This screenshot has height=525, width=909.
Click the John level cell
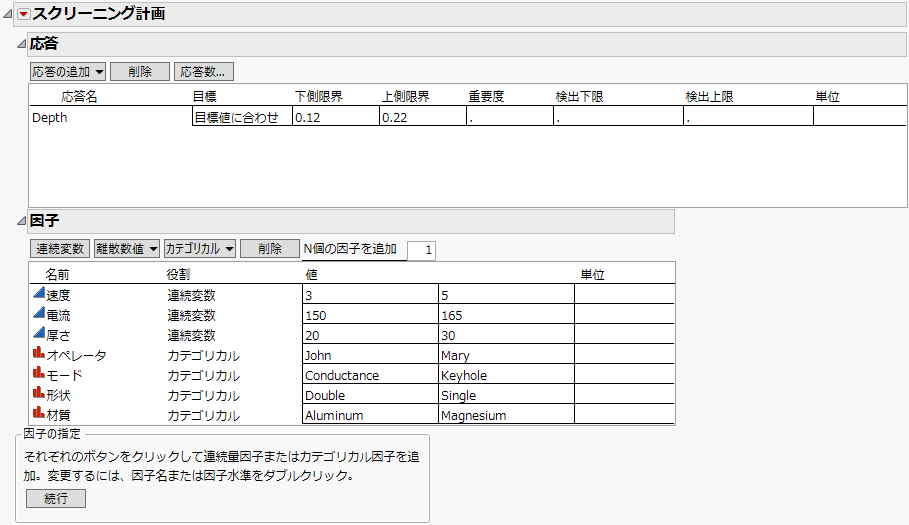click(370, 354)
